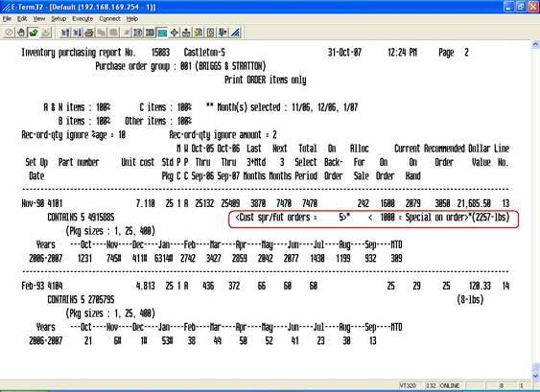Click the receive file down-arrow toolbar icon

(x=77, y=33)
